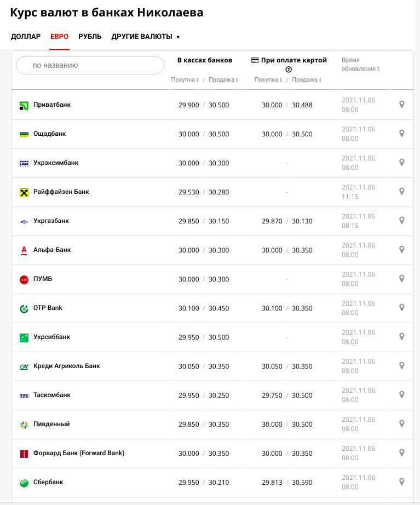Click the Форвард Банк logo icon
The width and height of the screenshot is (420, 505).
(x=24, y=454)
